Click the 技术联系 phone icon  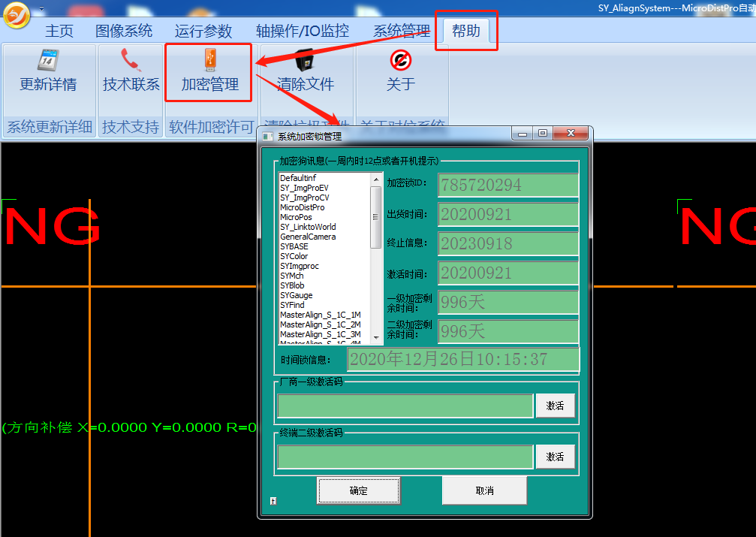tap(131, 60)
